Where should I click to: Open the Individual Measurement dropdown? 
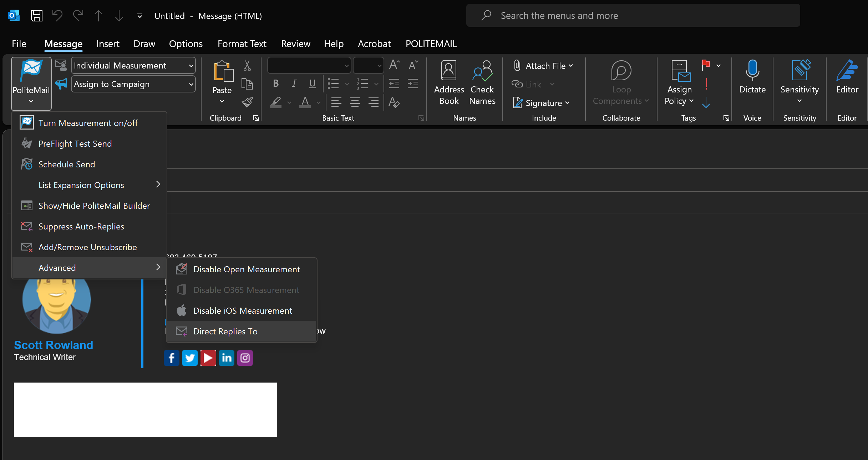point(133,66)
